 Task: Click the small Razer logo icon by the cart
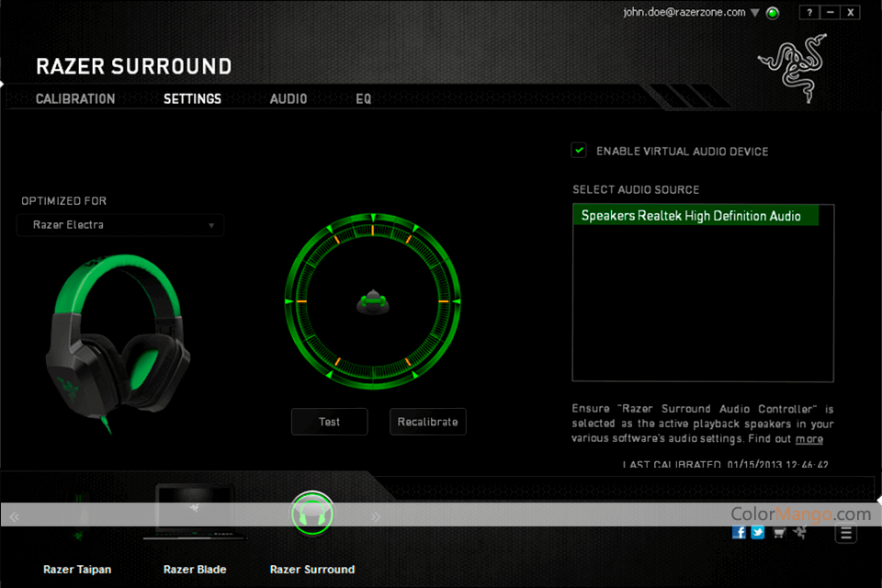point(800,532)
